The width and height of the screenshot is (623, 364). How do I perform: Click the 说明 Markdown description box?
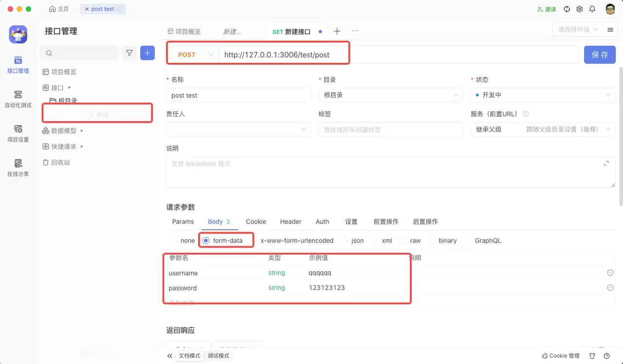391,172
